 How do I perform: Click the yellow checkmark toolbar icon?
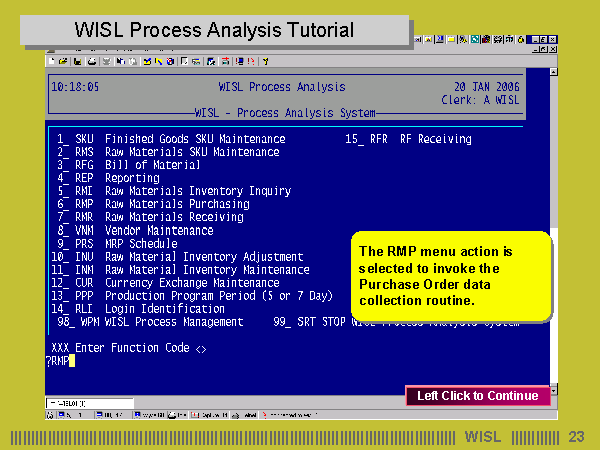pyautogui.click(x=147, y=61)
